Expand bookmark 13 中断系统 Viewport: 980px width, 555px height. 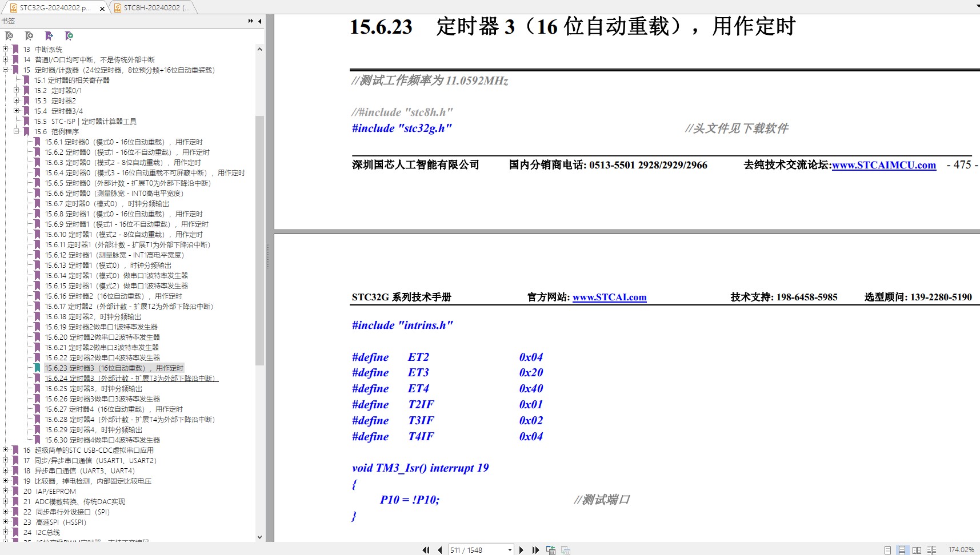(x=6, y=50)
